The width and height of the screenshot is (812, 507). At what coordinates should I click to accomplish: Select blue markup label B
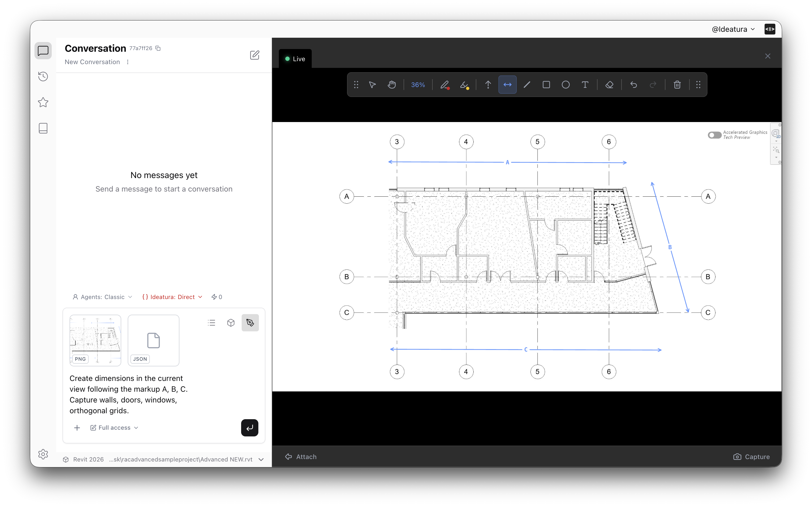point(670,247)
